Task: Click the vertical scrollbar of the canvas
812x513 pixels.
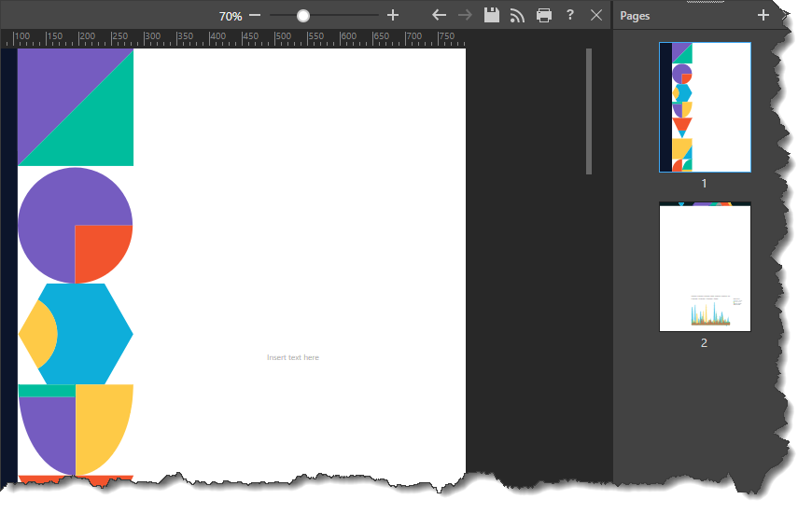Action: click(x=589, y=112)
